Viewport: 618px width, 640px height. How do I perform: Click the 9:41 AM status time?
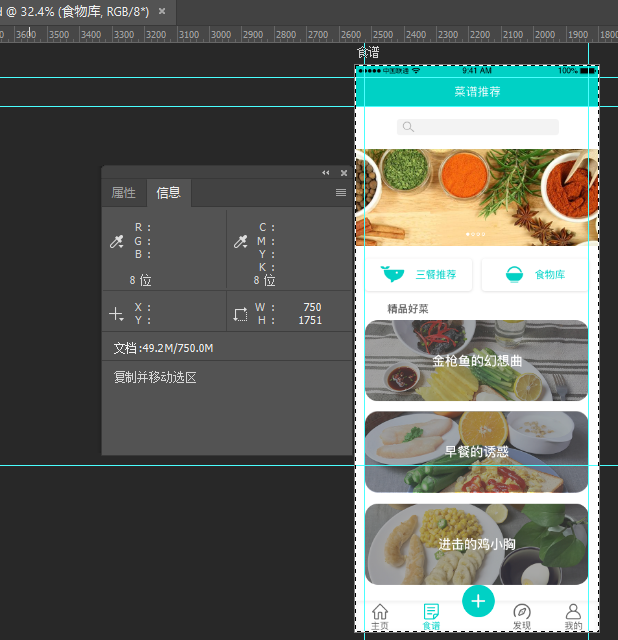[x=477, y=71]
